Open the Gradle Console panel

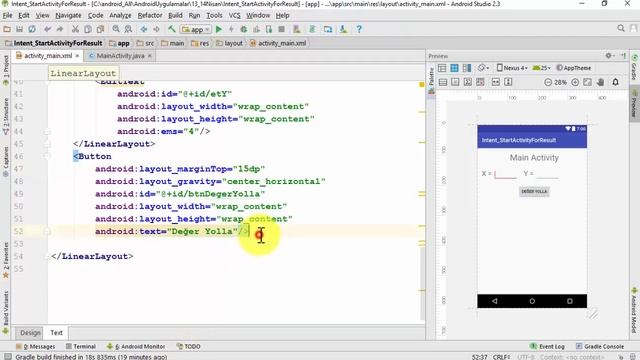[600, 347]
